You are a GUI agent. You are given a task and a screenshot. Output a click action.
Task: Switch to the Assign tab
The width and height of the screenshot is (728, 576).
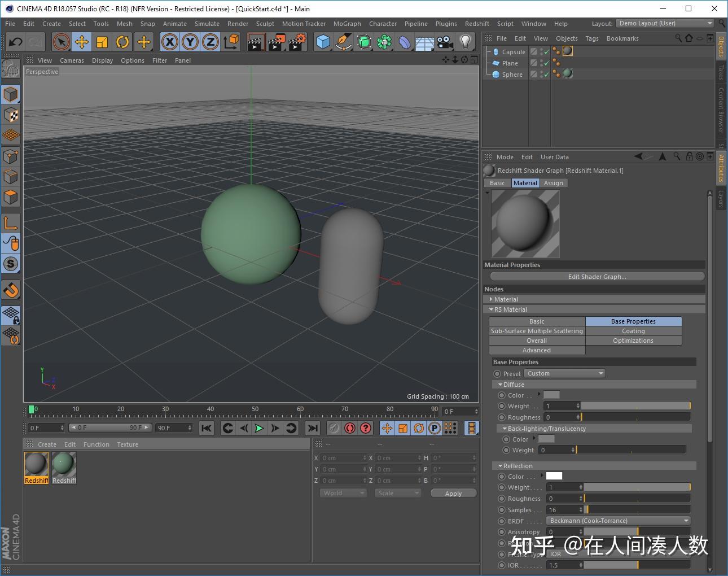pyautogui.click(x=553, y=182)
